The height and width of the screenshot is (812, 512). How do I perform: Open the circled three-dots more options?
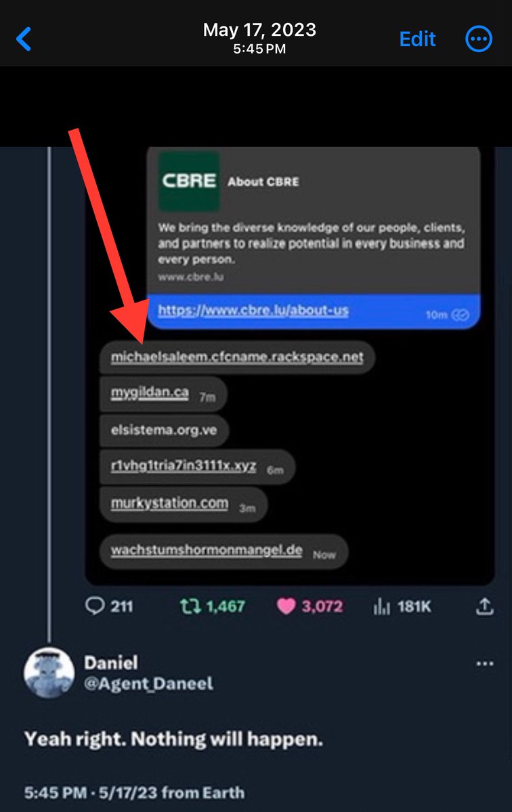479,39
